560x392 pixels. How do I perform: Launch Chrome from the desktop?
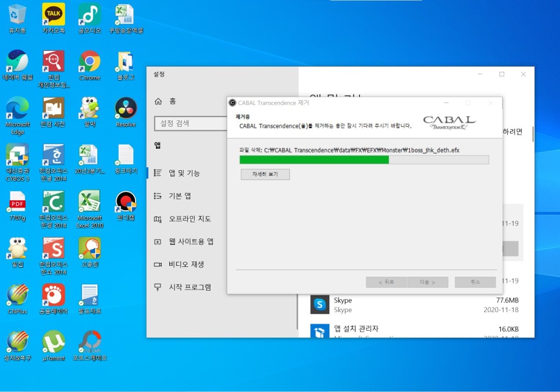pos(90,65)
